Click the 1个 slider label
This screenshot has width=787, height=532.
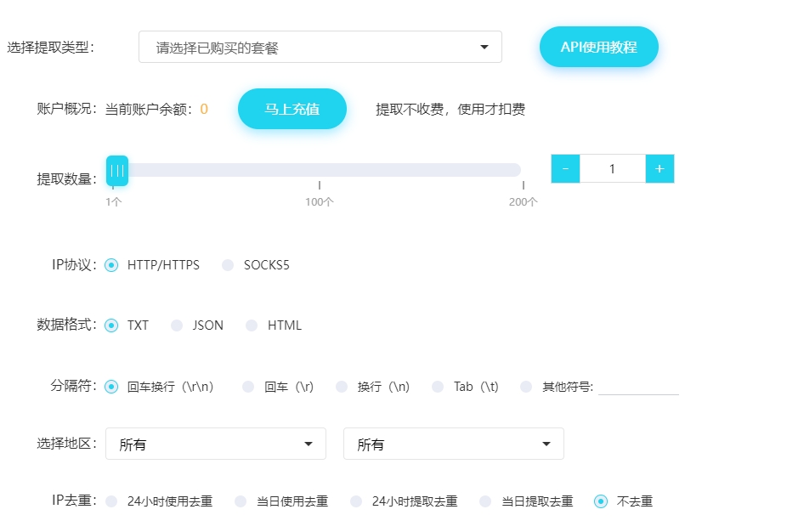(x=113, y=201)
